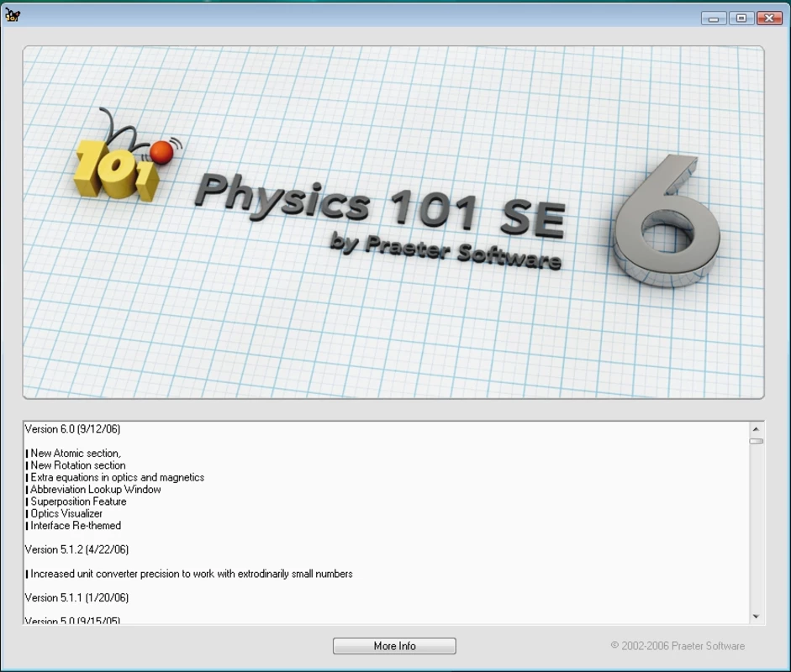Click the large silver 6 in the banner
791x672 pixels.
(667, 220)
